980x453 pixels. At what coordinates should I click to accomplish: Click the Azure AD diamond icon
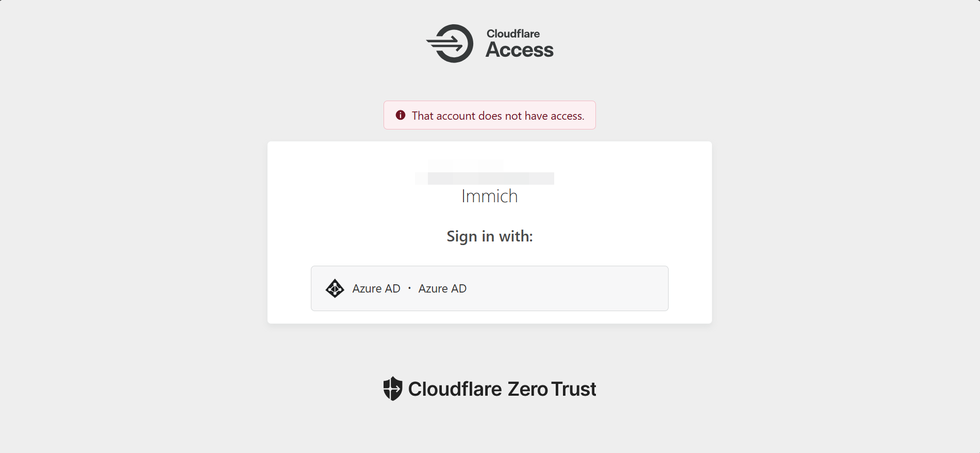click(x=335, y=288)
